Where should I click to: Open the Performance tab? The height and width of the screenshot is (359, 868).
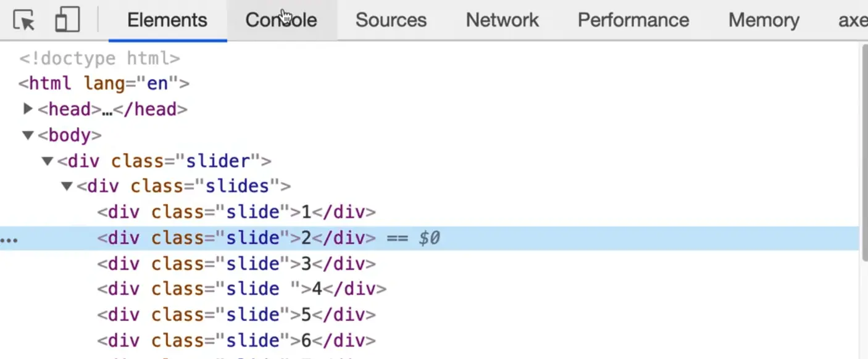633,20
